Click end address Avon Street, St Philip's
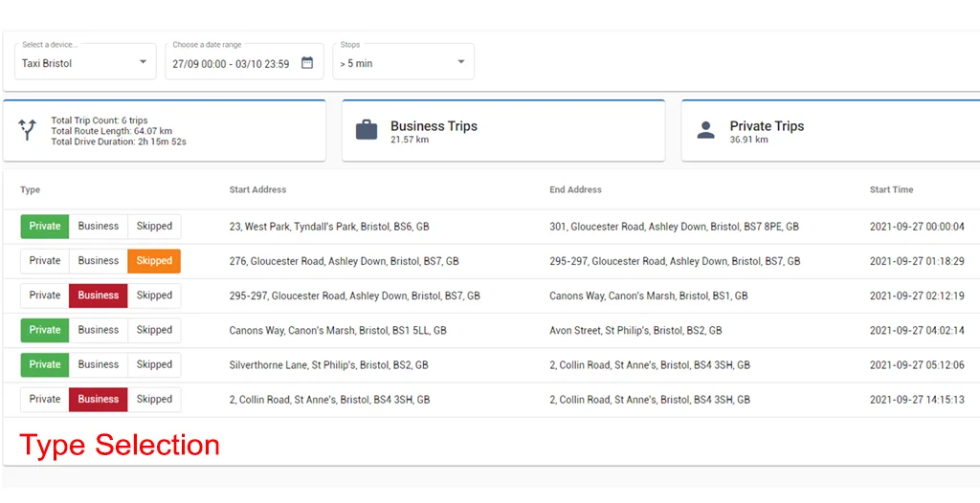 (635, 331)
